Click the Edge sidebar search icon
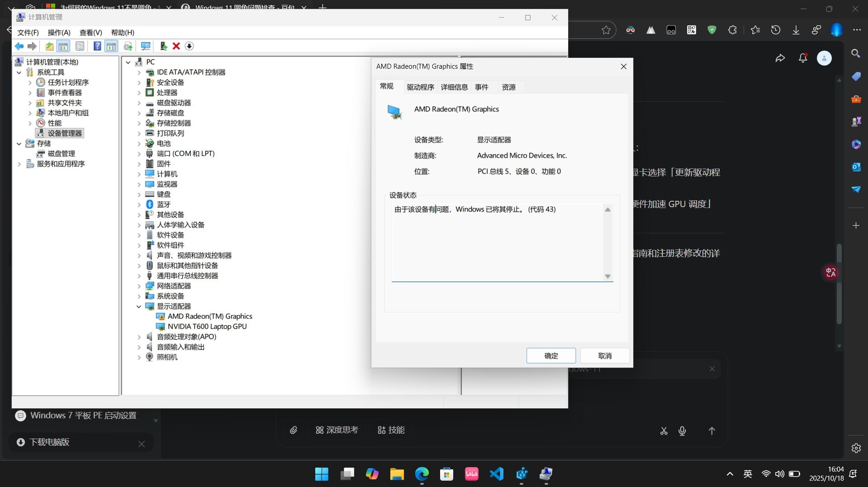Viewport: 868px width, 487px height. pos(856,54)
